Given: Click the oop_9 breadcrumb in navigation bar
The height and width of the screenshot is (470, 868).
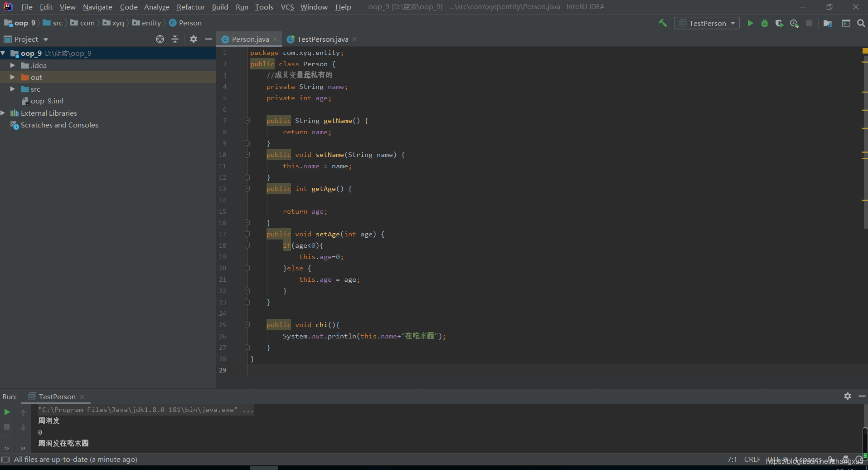Looking at the screenshot, I should (x=20, y=23).
